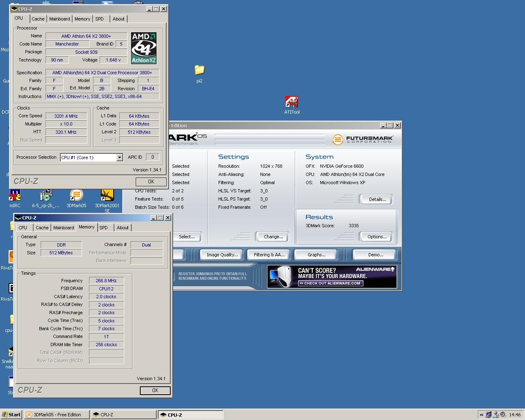Viewport: 525px width, 420px height.
Task: Open Image Quality... in 3DMark05
Action: (222, 255)
